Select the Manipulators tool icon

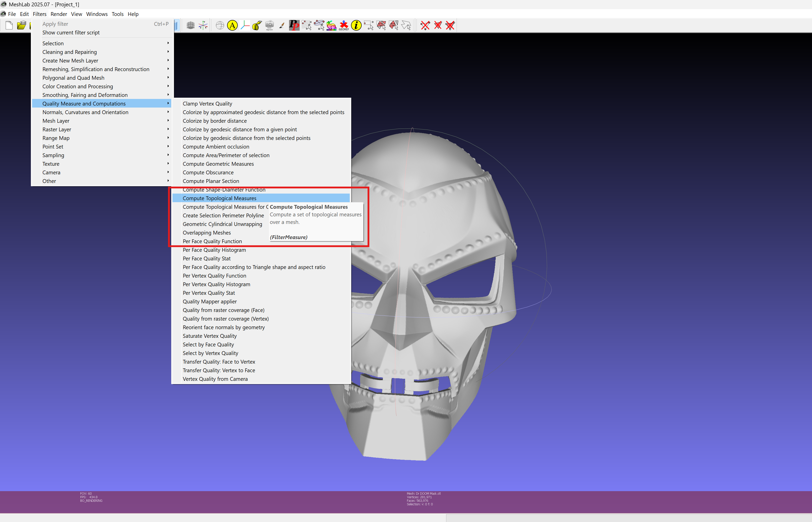coord(245,25)
